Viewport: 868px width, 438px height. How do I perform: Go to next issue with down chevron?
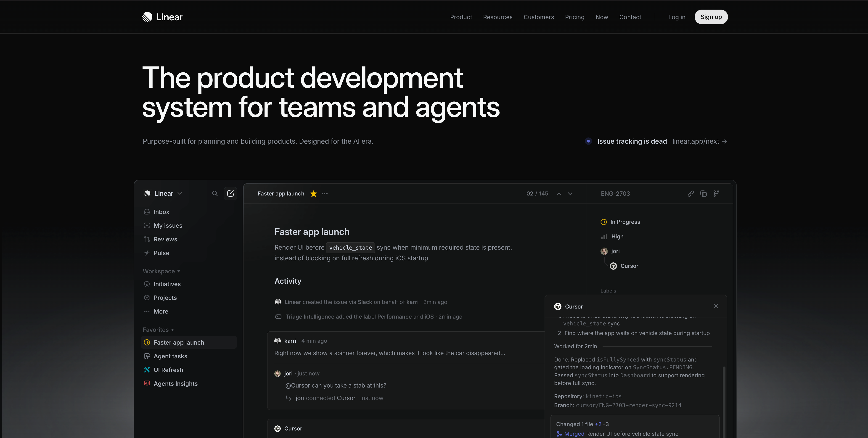point(570,194)
